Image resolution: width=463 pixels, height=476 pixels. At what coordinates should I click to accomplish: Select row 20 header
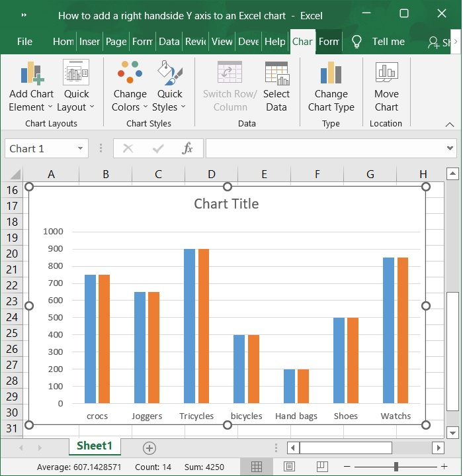[12, 254]
